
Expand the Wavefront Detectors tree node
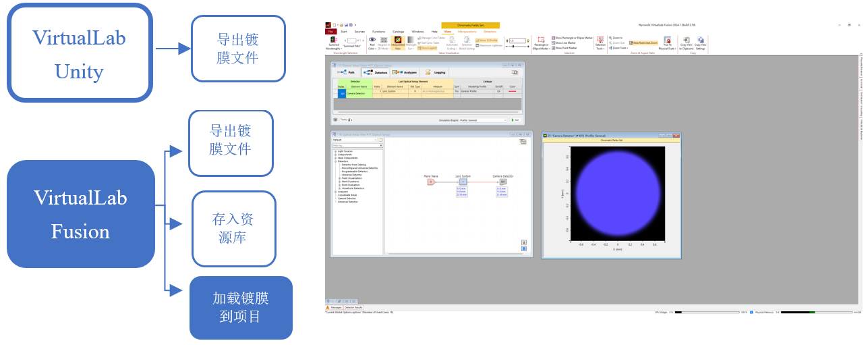pyautogui.click(x=339, y=188)
